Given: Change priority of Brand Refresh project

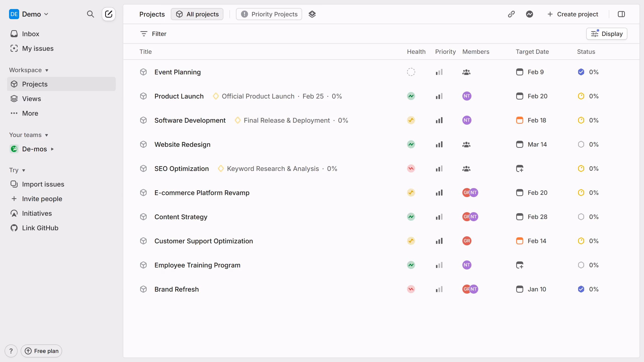Looking at the screenshot, I should 439,289.
